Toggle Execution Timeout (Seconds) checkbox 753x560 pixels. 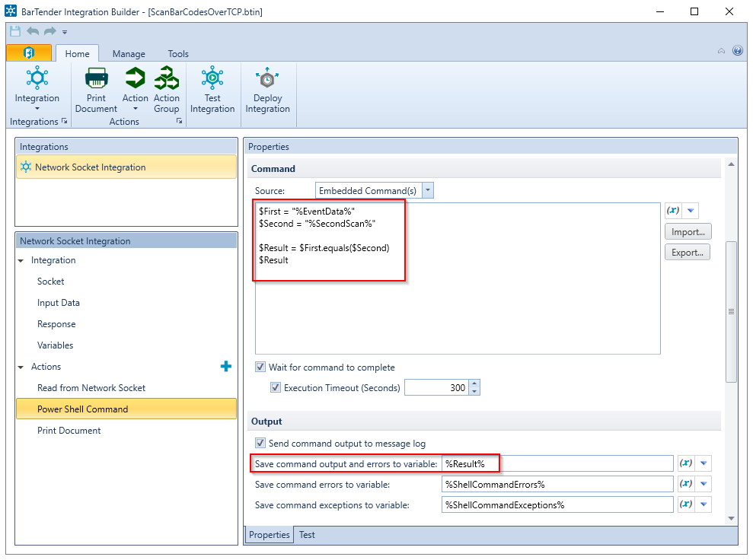(276, 387)
